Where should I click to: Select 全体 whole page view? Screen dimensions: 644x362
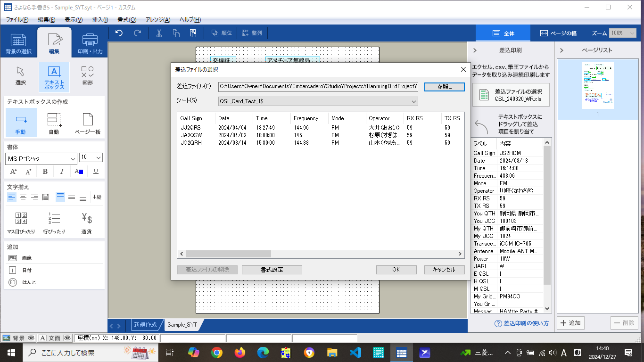(x=503, y=33)
